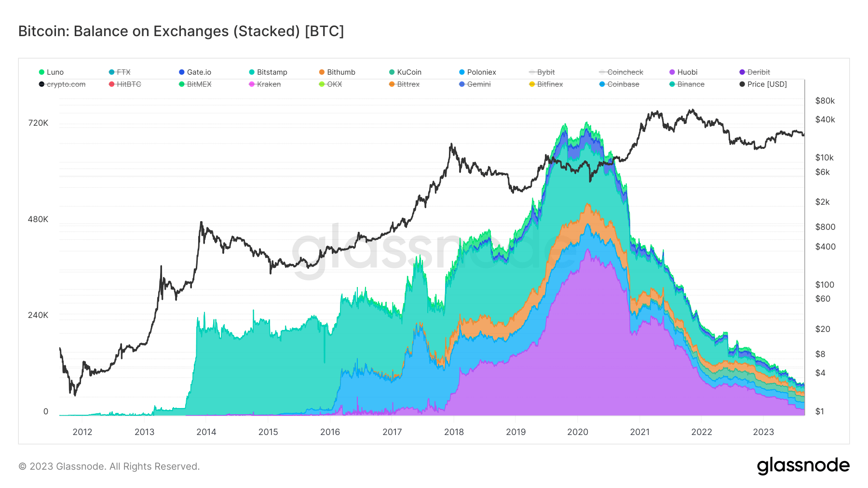Enable the Deribit legend entry

(755, 72)
